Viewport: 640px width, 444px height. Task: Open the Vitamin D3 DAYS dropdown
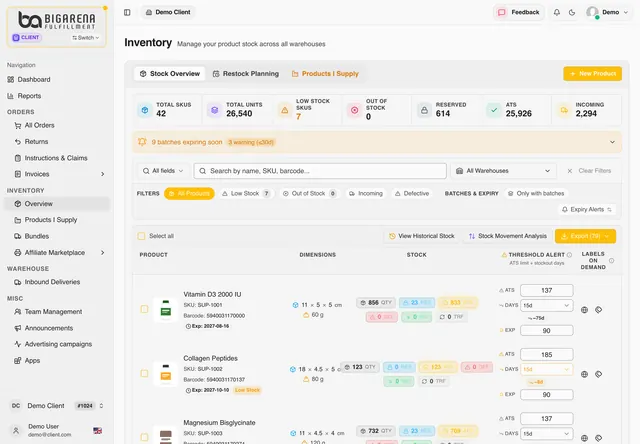547,305
